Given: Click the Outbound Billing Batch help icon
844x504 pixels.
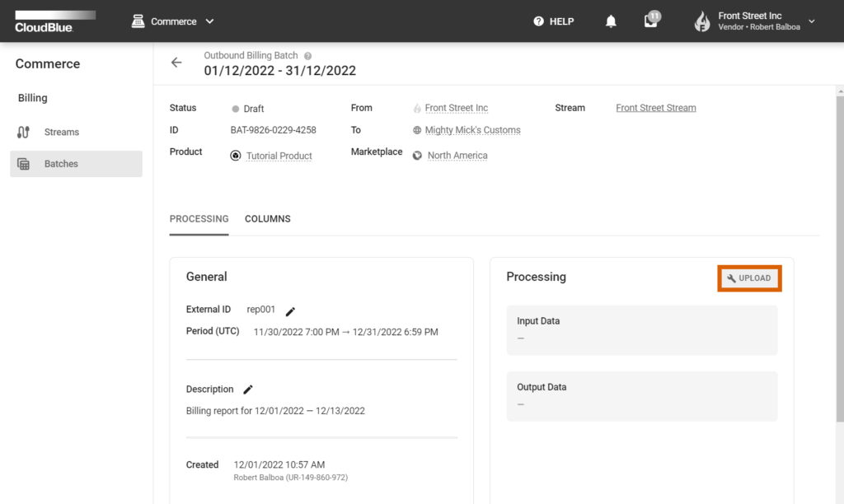Looking at the screenshot, I should (x=308, y=56).
